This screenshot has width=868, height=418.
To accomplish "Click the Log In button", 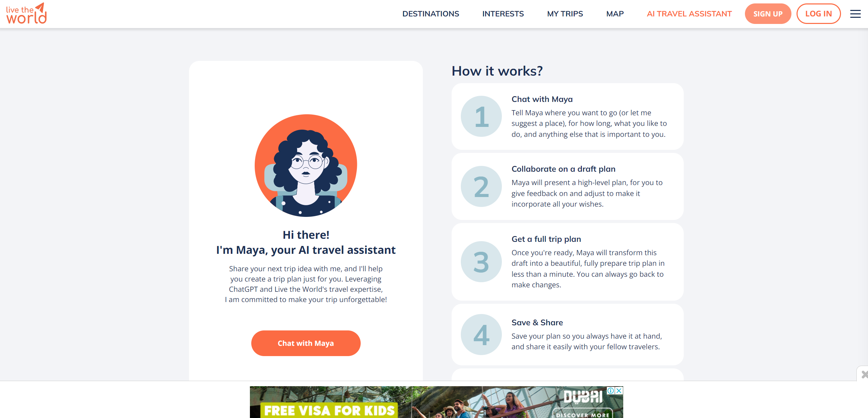I will pos(818,14).
